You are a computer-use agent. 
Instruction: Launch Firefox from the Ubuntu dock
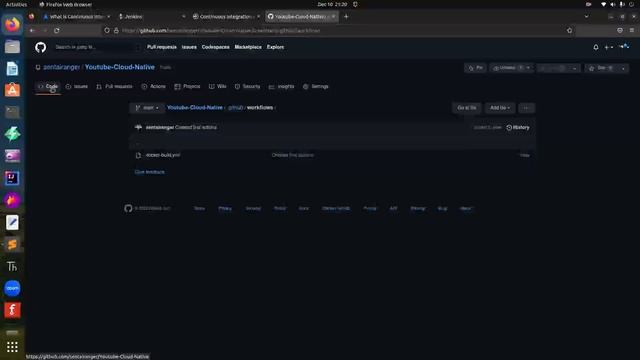[12, 24]
